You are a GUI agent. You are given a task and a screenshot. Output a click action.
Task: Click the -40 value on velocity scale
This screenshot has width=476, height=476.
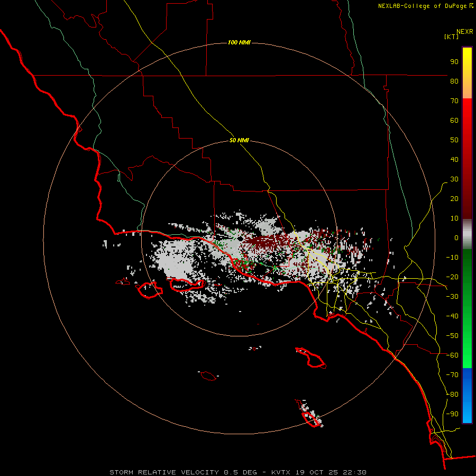452,316
